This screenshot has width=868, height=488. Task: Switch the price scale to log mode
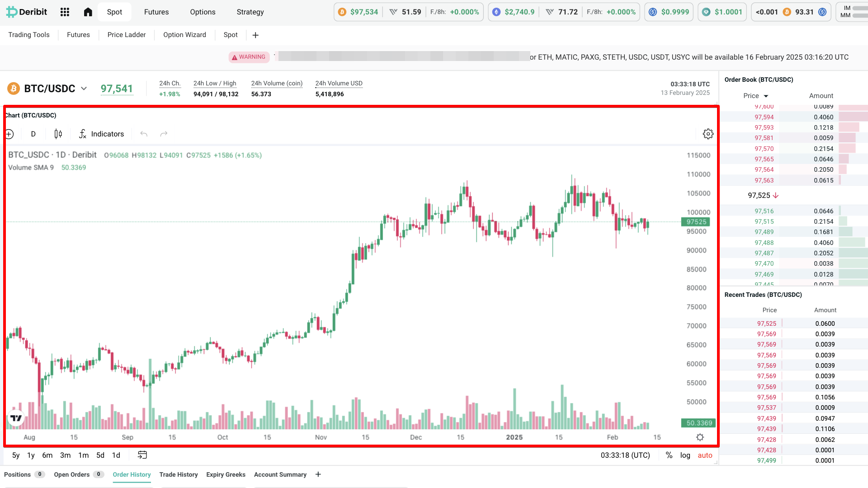pos(685,455)
